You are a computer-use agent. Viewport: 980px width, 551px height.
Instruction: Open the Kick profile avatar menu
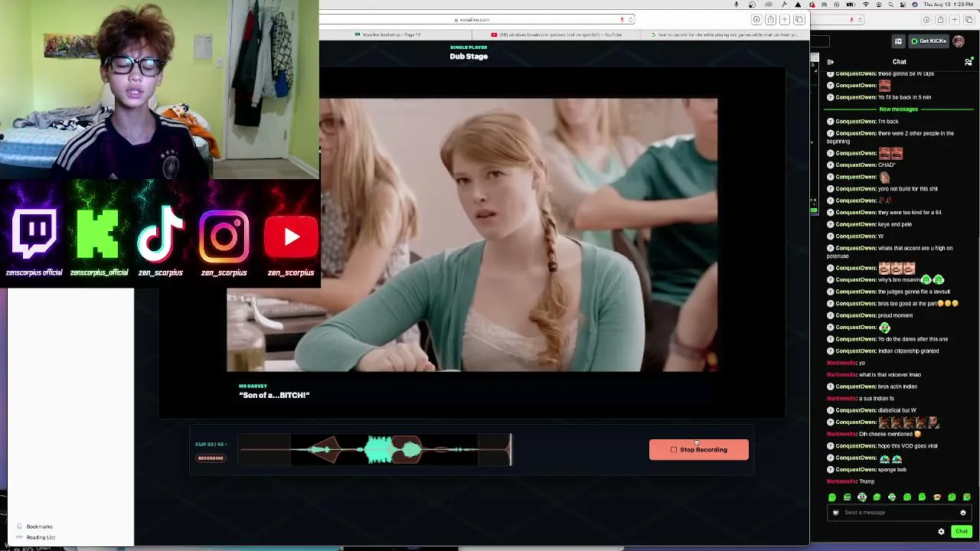click(959, 41)
